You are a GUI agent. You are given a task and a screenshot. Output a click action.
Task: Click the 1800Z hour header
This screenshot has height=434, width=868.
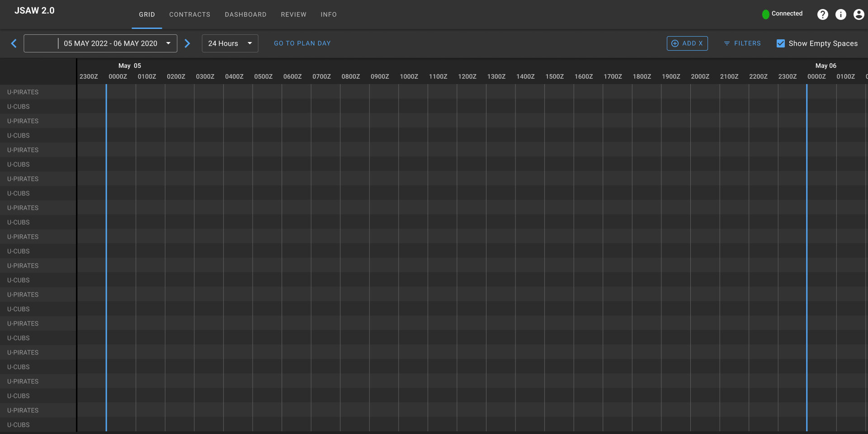click(x=642, y=76)
